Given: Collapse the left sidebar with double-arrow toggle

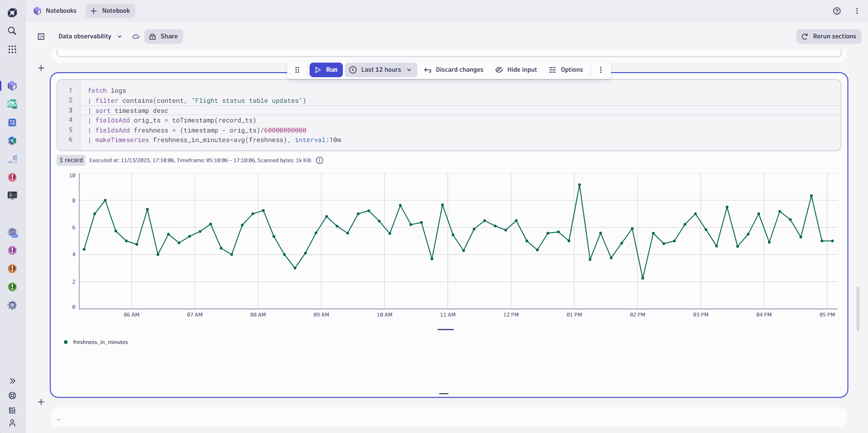Looking at the screenshot, I should coord(12,380).
